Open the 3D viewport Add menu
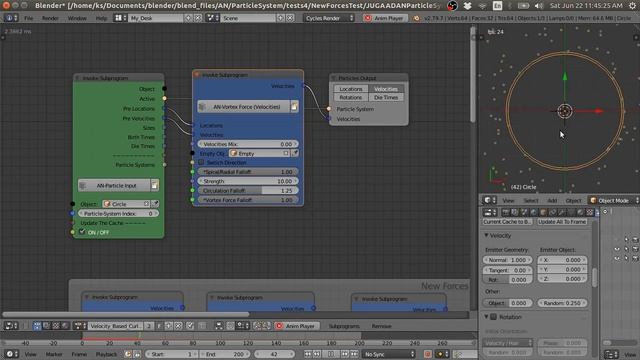This screenshot has height=360, width=640. coord(552,200)
